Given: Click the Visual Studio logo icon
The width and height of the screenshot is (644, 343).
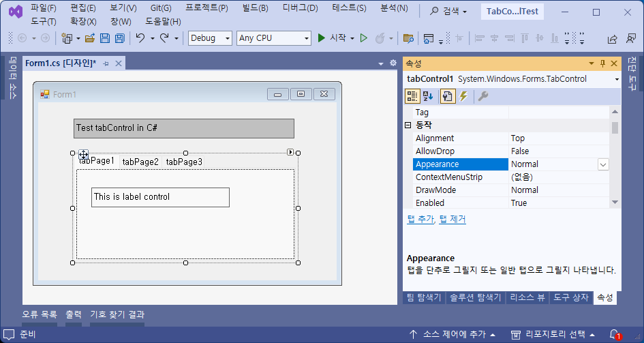Looking at the screenshot, I should coord(16,12).
